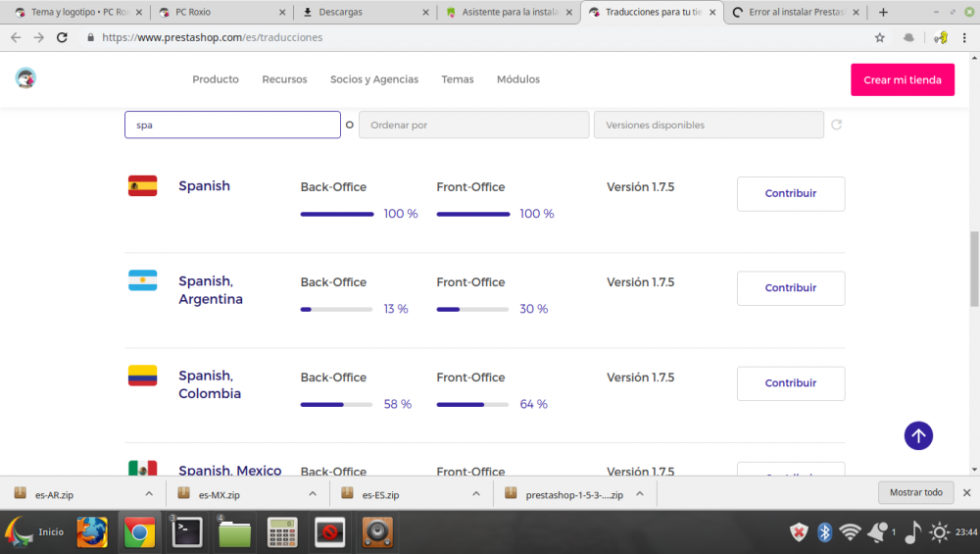The height and width of the screenshot is (554, 980).
Task: Open the Ordenar por dropdown
Action: pyautogui.click(x=473, y=125)
